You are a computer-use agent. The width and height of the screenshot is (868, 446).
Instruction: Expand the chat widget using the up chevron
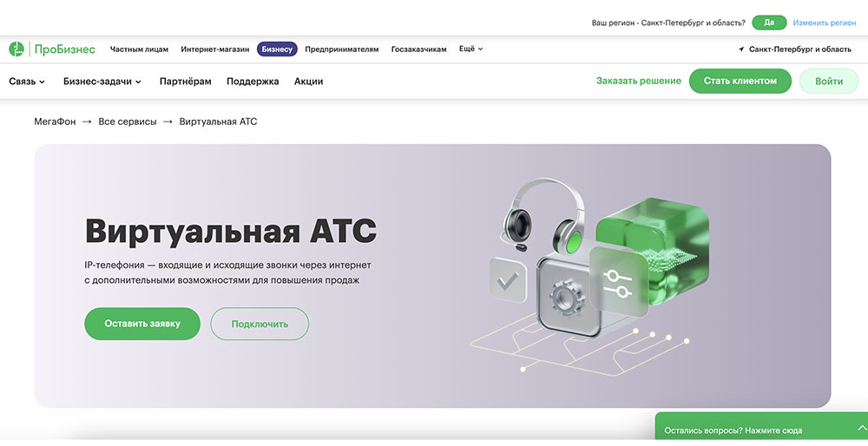pos(862,429)
